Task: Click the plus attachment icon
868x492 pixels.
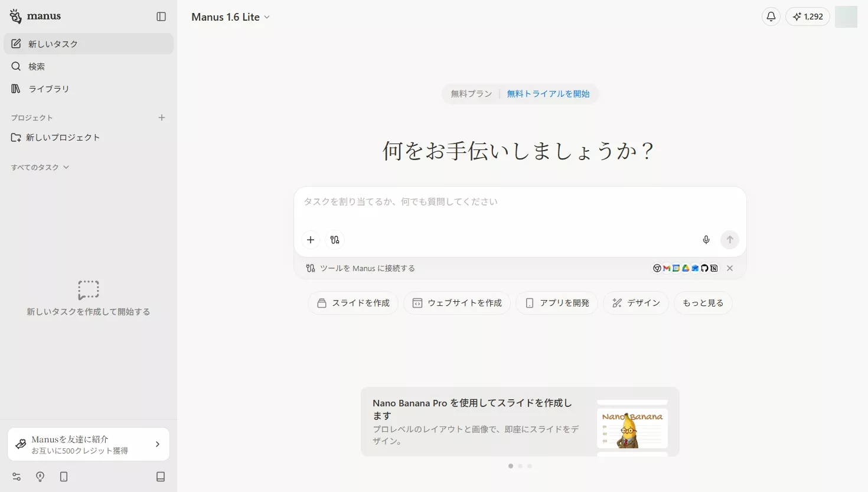Action: [311, 240]
